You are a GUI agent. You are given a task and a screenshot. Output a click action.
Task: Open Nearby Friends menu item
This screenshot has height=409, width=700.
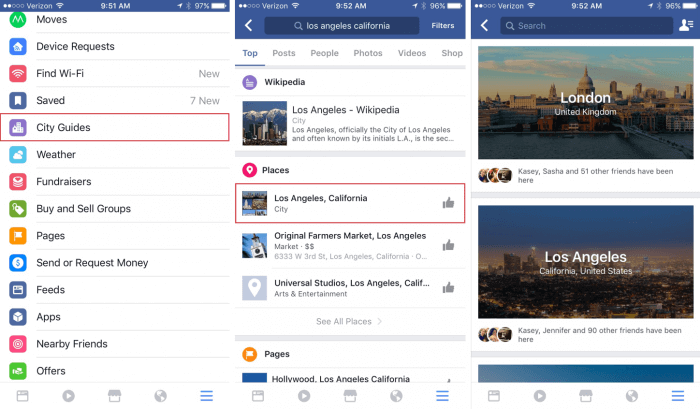click(115, 344)
